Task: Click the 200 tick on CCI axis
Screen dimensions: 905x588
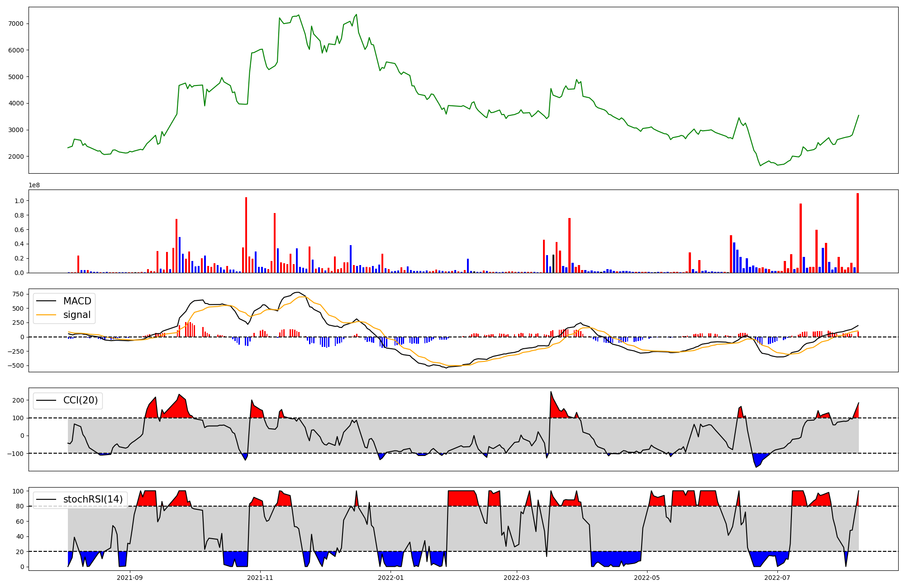Action: coord(18,400)
